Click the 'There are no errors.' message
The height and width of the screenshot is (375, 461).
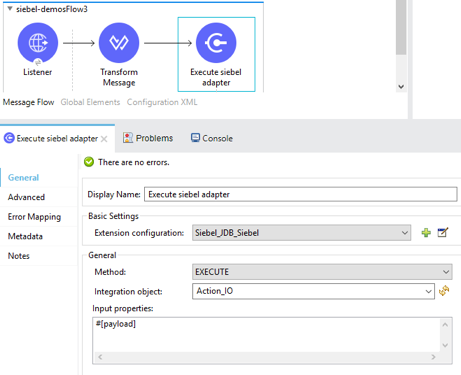pyautogui.click(x=134, y=162)
